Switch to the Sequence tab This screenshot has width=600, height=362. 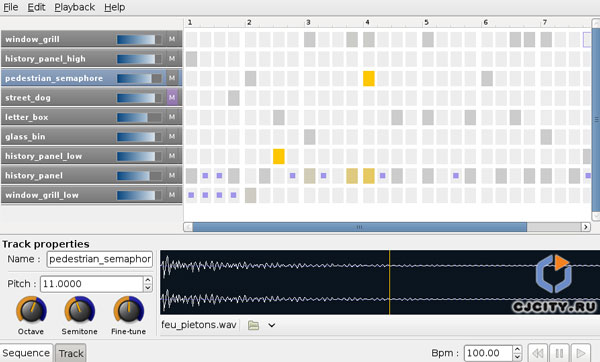click(26, 353)
